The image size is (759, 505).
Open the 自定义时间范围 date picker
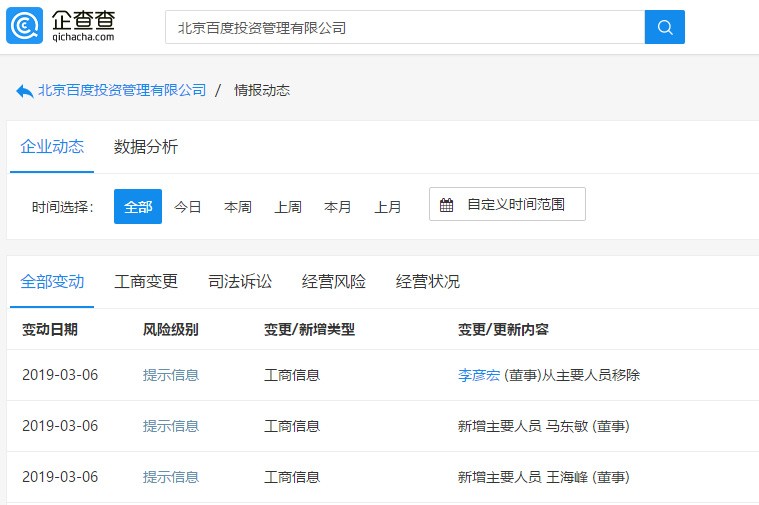point(507,205)
